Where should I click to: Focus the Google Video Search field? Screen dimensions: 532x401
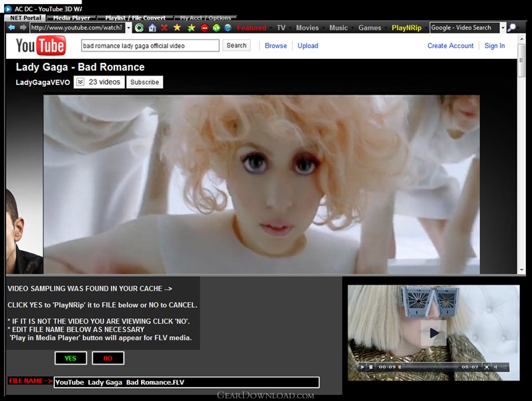point(464,28)
